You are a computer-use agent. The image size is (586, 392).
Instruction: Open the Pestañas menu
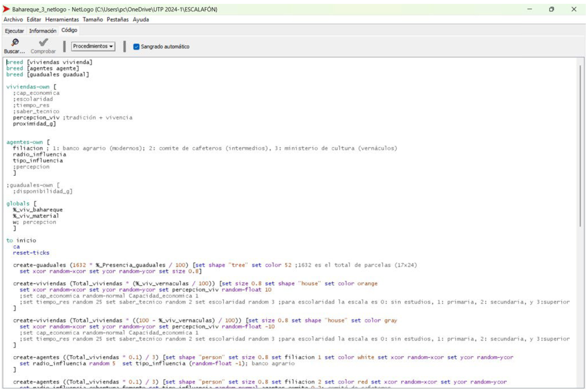click(x=117, y=19)
